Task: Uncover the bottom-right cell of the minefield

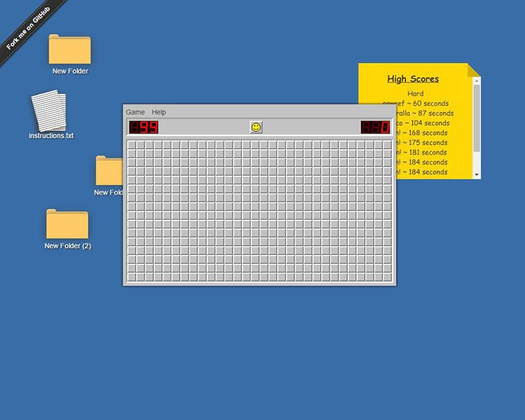Action: (388, 277)
